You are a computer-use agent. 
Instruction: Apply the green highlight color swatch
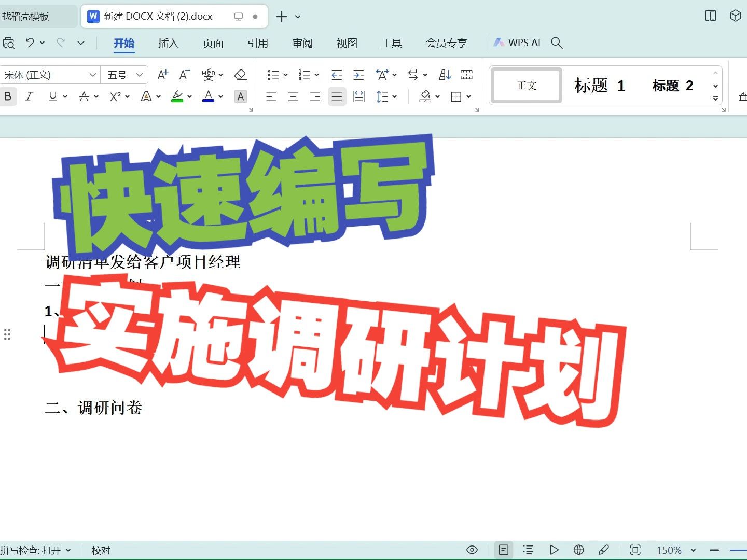click(177, 96)
